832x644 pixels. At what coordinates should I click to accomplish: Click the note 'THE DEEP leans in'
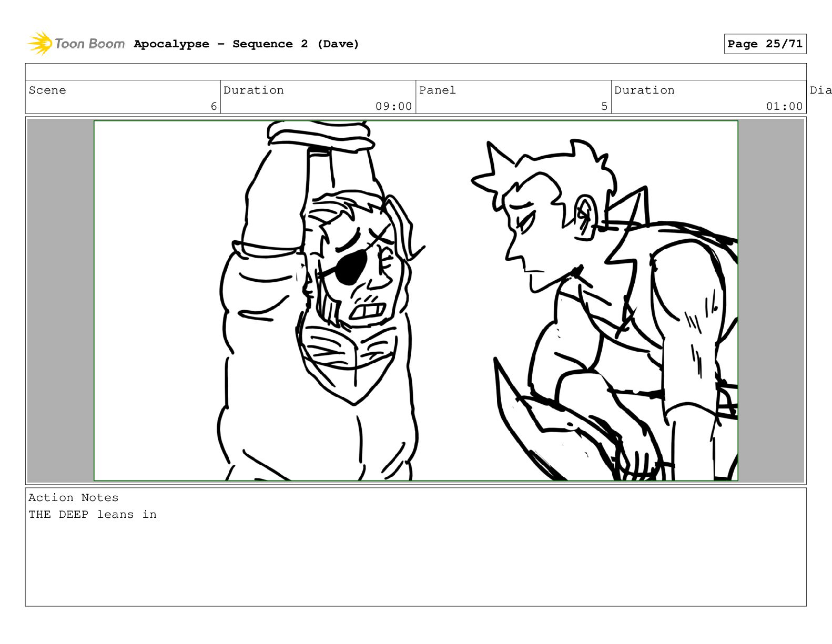pyautogui.click(x=93, y=515)
